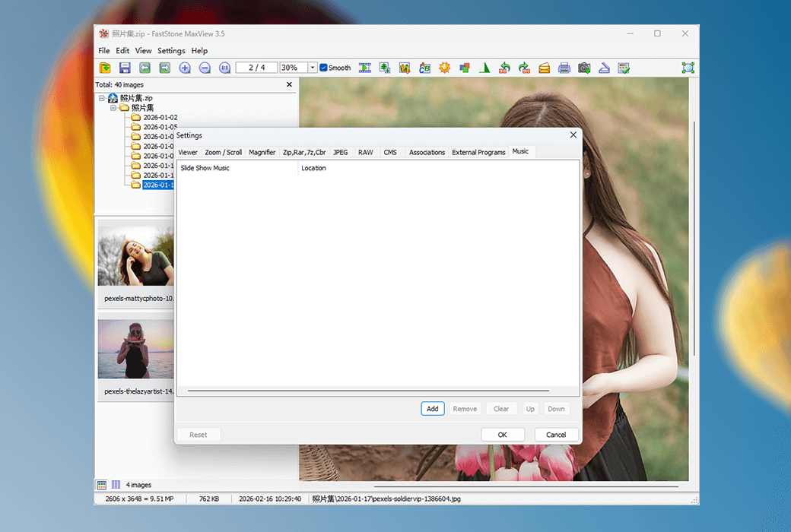Start slideshow with the film strip icon
This screenshot has width=791, height=532.
(365, 68)
